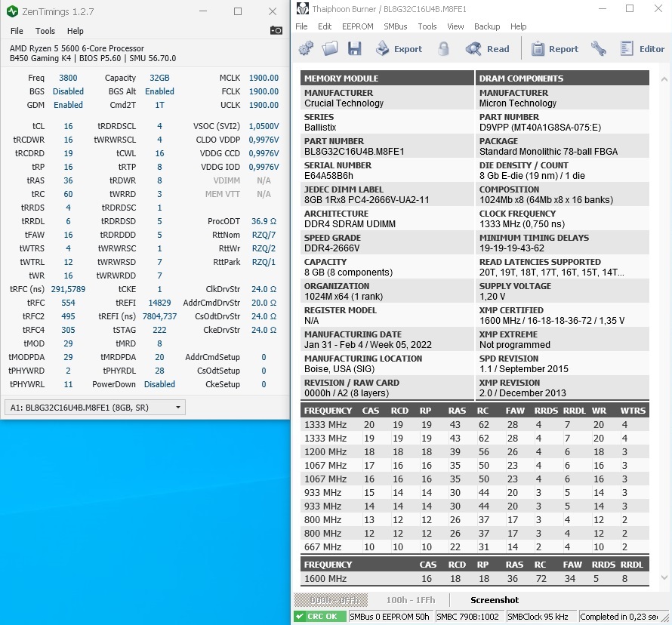Click the 1600 MHz XMP timing row
This screenshot has width=672, height=625.
474,579
